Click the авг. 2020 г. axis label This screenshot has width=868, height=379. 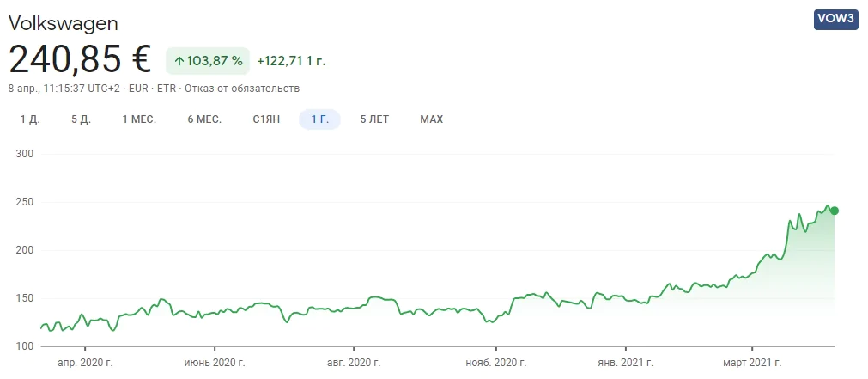pos(354,363)
